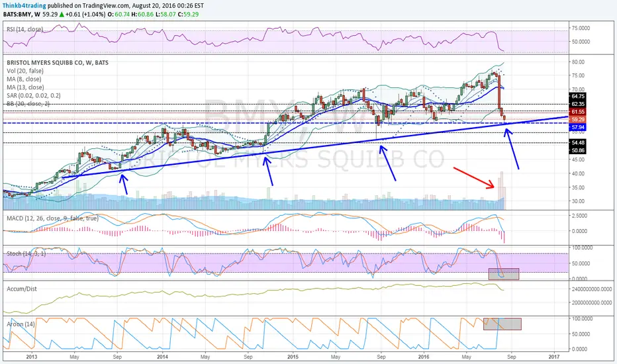Click the 54.48 price level tag

pyautogui.click(x=578, y=142)
